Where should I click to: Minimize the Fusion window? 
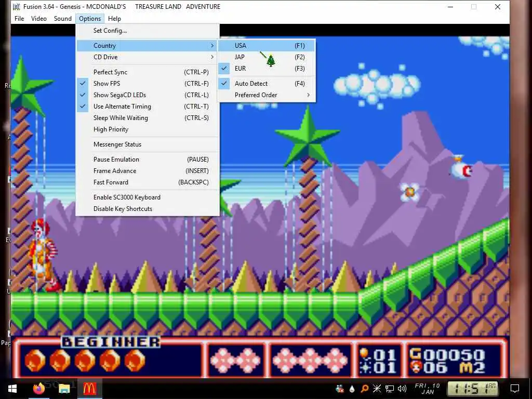(x=450, y=7)
